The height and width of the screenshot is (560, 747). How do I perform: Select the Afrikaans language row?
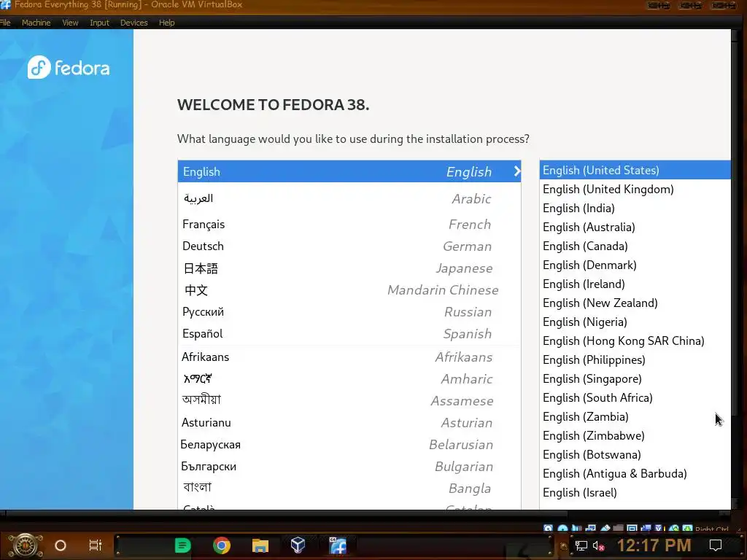pyautogui.click(x=349, y=357)
